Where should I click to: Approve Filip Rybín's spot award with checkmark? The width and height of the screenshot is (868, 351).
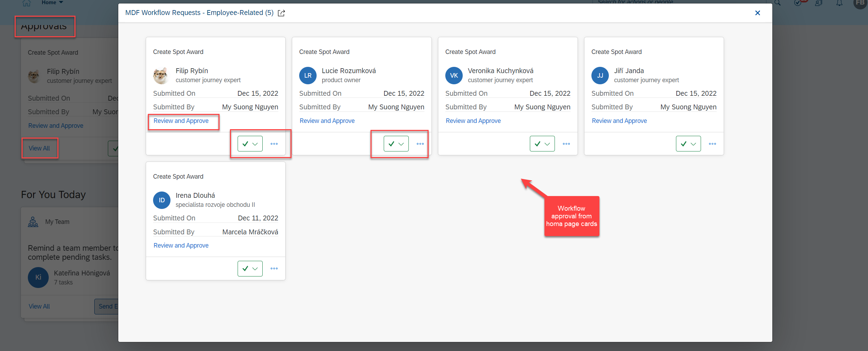click(x=245, y=144)
